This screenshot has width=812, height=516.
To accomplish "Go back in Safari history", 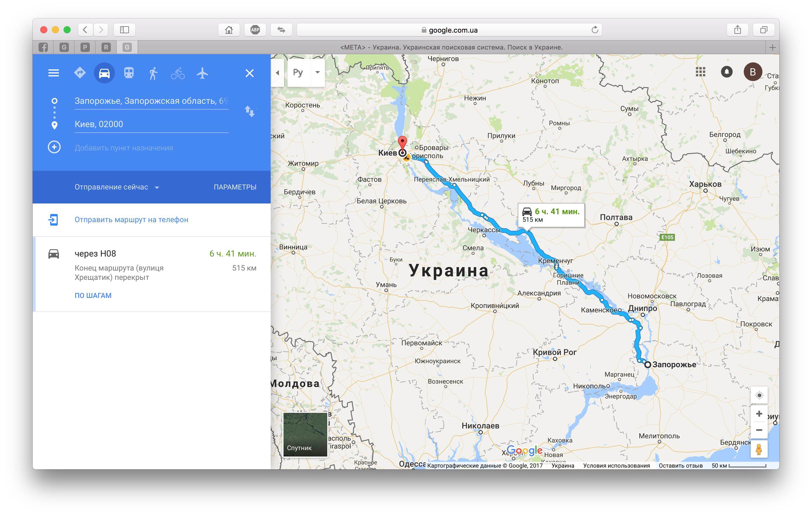I will (85, 30).
